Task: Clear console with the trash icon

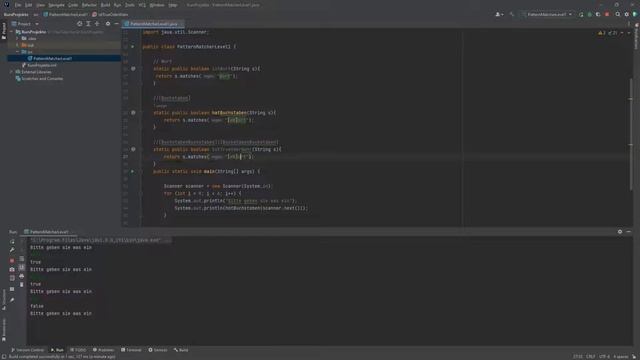Action: coord(22,284)
